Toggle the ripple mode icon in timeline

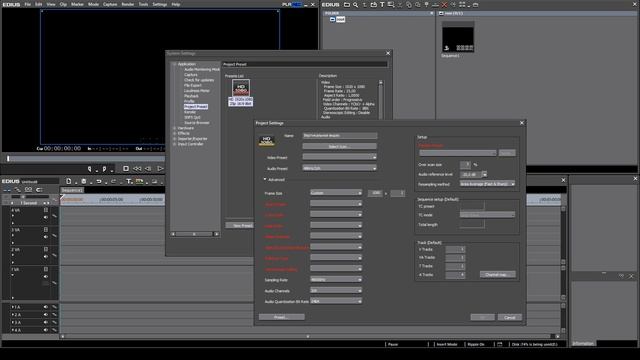click(18, 190)
